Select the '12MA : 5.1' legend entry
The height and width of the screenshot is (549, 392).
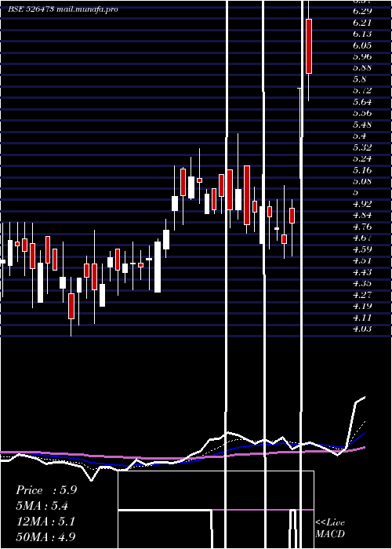[x=45, y=522]
